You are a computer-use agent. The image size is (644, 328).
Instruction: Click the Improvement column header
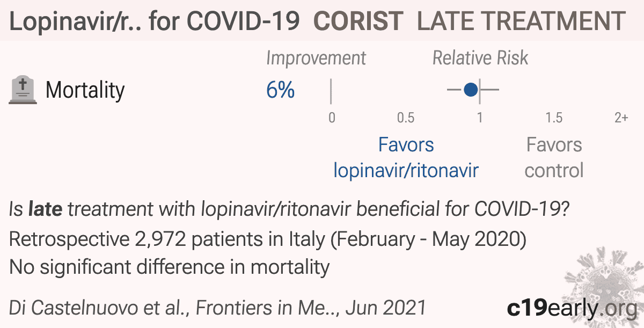point(316,58)
